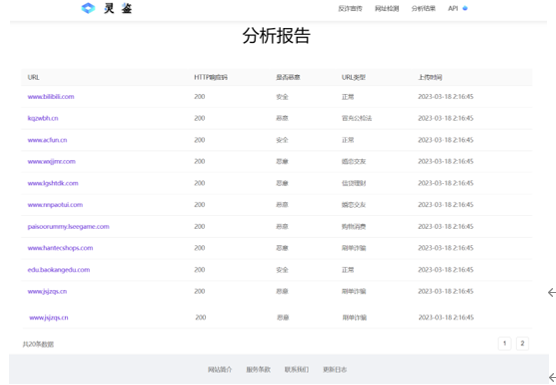
Task: Open the www.lgshtdk.com link
Action: click(53, 183)
